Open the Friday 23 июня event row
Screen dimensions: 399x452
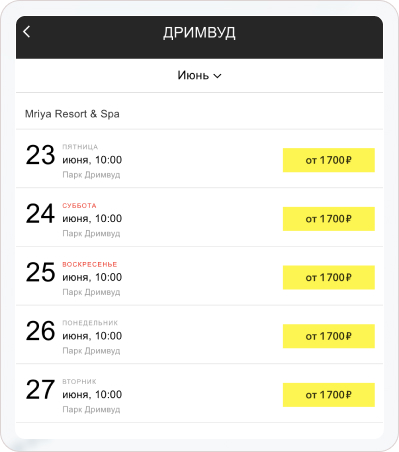199,159
